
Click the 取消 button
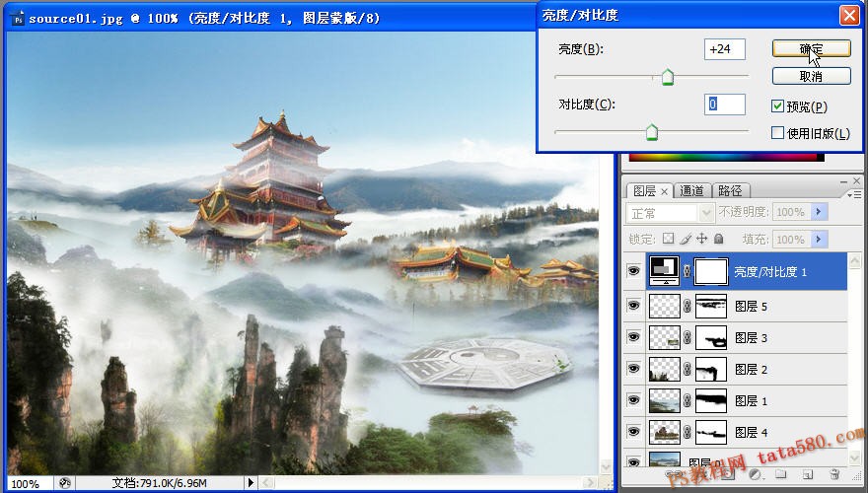point(812,76)
